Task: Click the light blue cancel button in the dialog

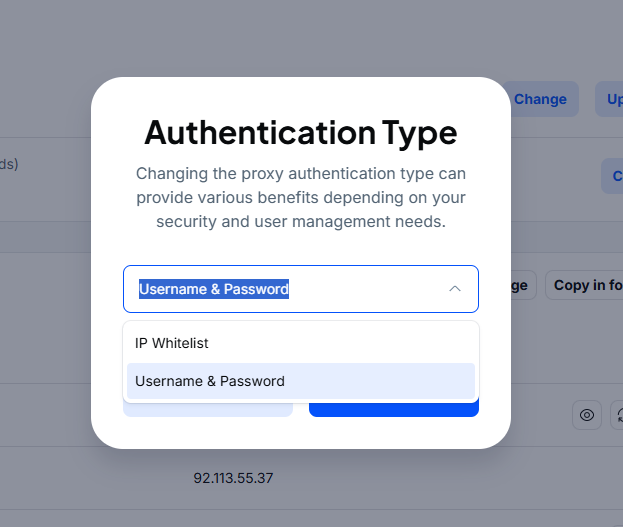Action: click(x=208, y=409)
